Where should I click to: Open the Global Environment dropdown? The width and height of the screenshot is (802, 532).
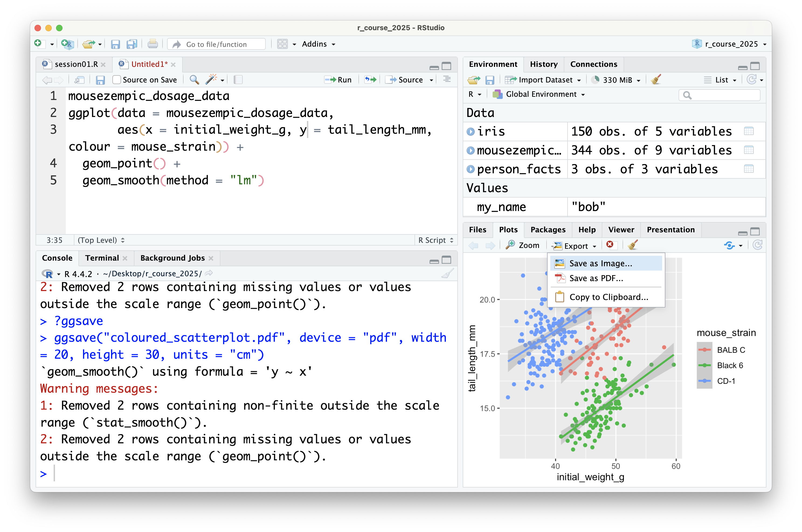click(539, 94)
